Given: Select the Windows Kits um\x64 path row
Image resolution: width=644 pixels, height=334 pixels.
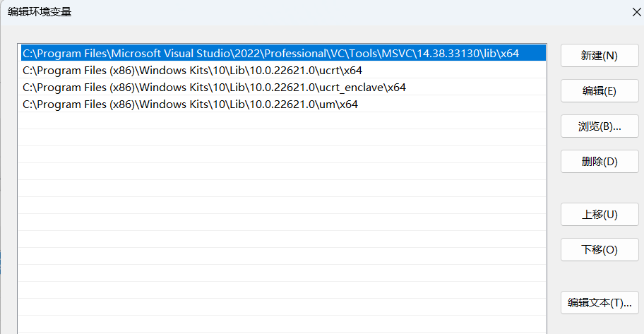Looking at the screenshot, I should tap(283, 104).
